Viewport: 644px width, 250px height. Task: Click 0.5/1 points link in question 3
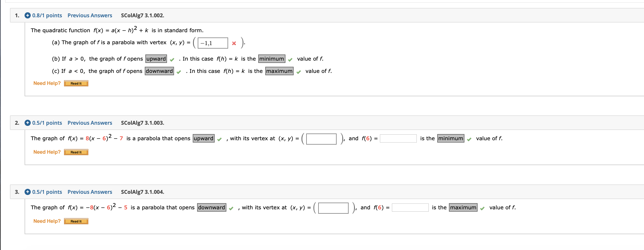47,192
